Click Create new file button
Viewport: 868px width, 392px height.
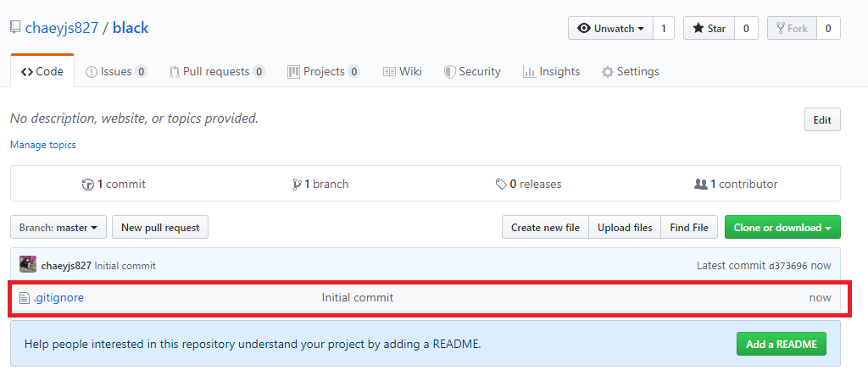545,227
